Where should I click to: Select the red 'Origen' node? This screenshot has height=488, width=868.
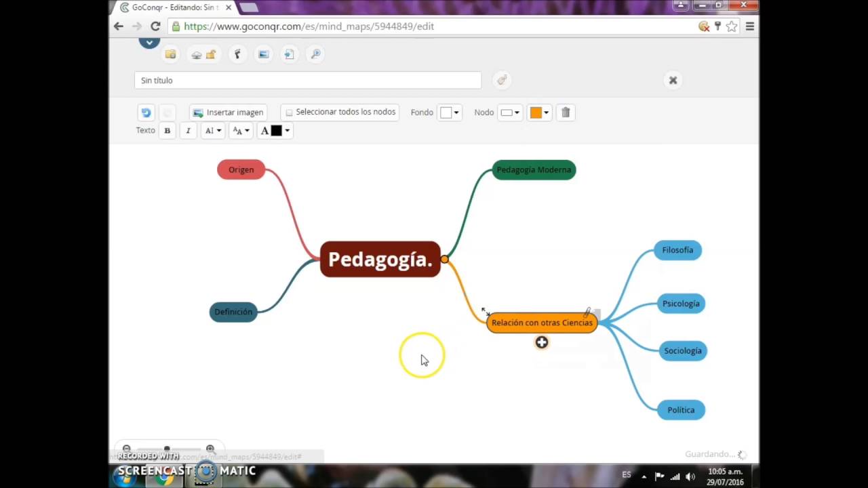pos(241,169)
